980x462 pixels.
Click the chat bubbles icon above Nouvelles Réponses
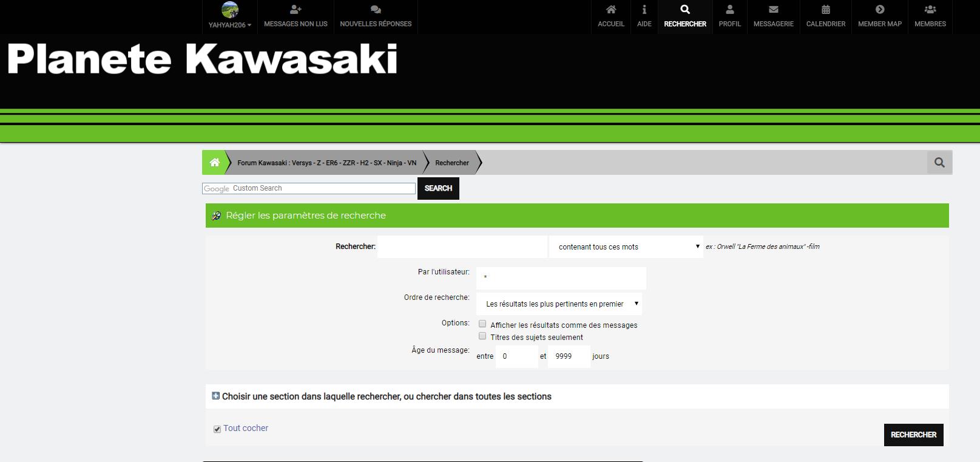click(376, 9)
